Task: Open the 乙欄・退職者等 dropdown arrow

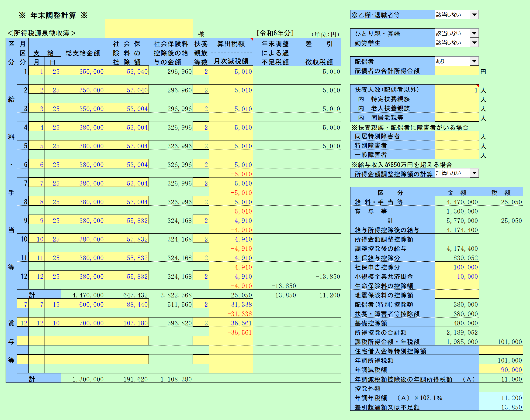Action: (474, 14)
